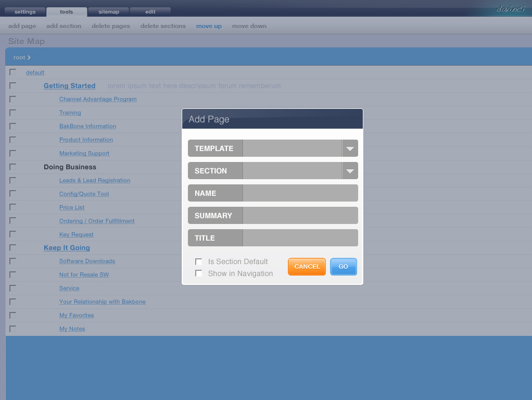The width and height of the screenshot is (532, 400).
Task: Check the My Notes row checkbox
Action: click(13, 329)
